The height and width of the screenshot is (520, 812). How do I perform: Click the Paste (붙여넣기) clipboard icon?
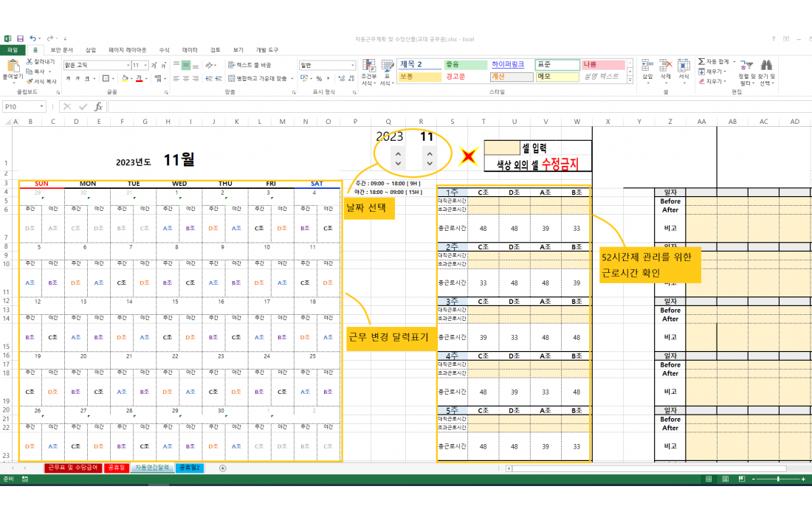12,68
